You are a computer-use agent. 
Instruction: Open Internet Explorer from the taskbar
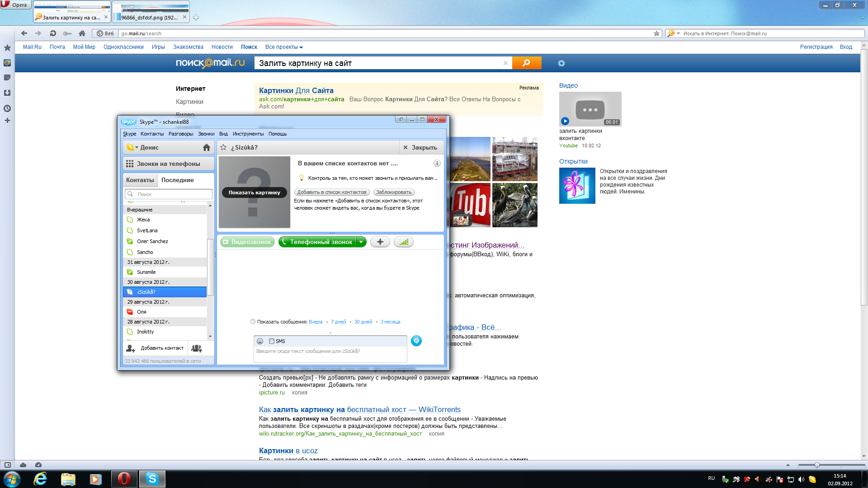point(40,479)
